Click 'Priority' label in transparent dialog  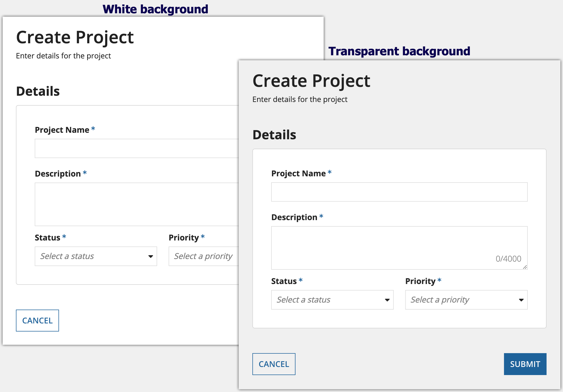click(x=420, y=281)
